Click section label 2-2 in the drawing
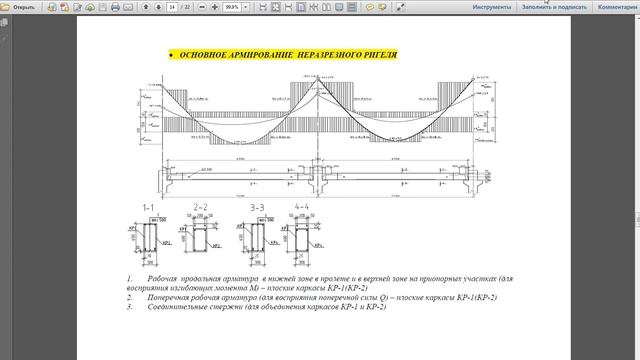 coord(200,208)
